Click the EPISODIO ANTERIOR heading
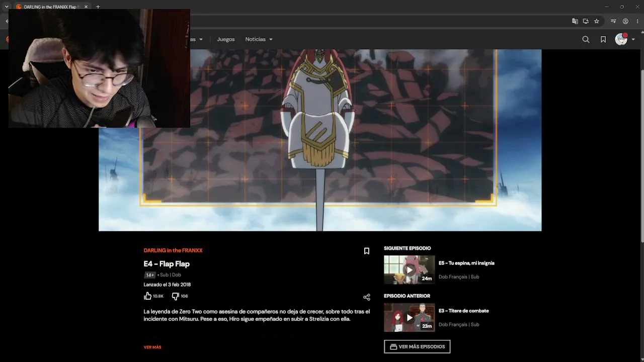Viewport: 644px width, 362px height. (x=407, y=296)
